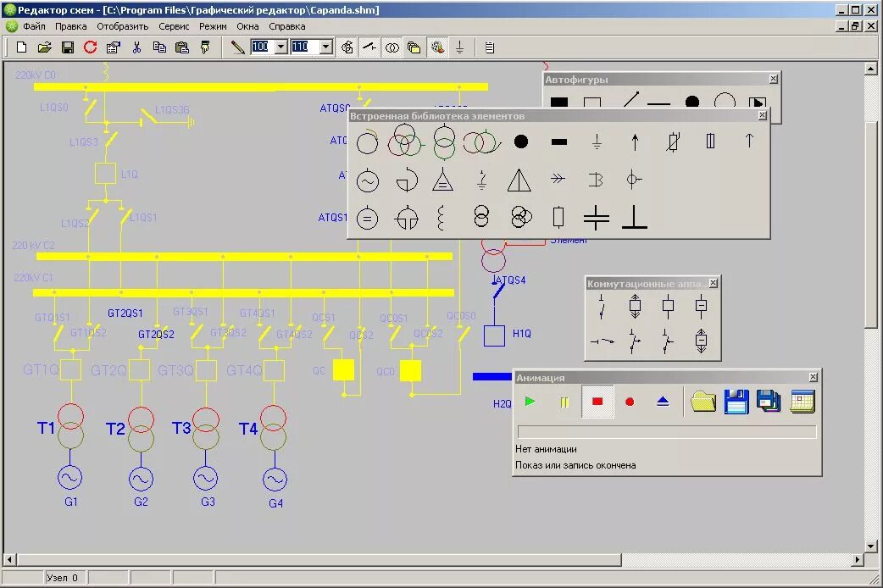Click the pencil draw tool in toolbar
Viewport: 883px width, 588px height.
237,47
